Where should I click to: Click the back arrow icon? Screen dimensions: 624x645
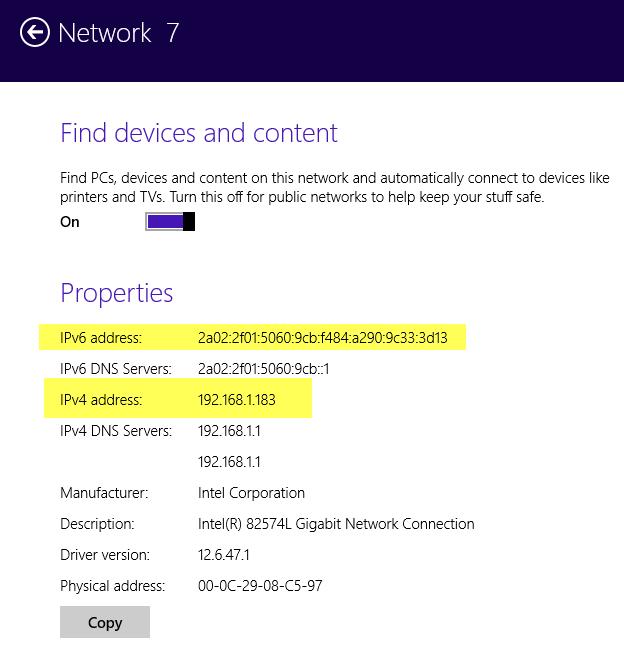pyautogui.click(x=34, y=32)
